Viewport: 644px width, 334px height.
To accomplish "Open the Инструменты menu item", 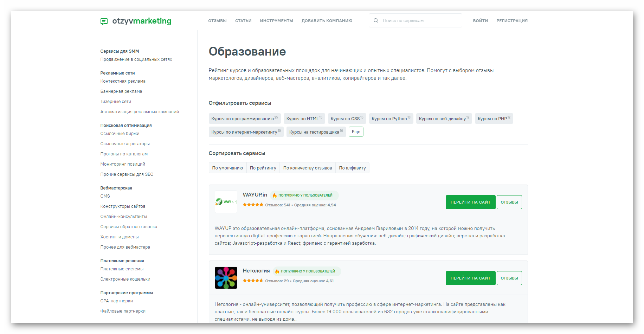I will click(x=277, y=21).
